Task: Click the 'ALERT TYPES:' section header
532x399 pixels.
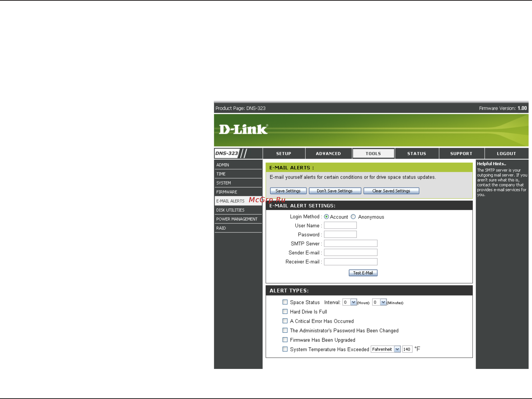Action: [289, 291]
